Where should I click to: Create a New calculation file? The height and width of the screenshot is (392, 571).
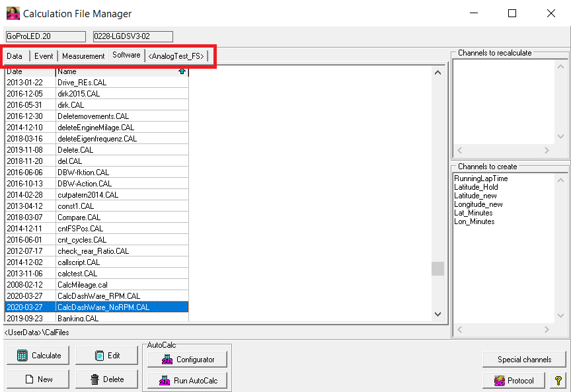click(x=38, y=379)
